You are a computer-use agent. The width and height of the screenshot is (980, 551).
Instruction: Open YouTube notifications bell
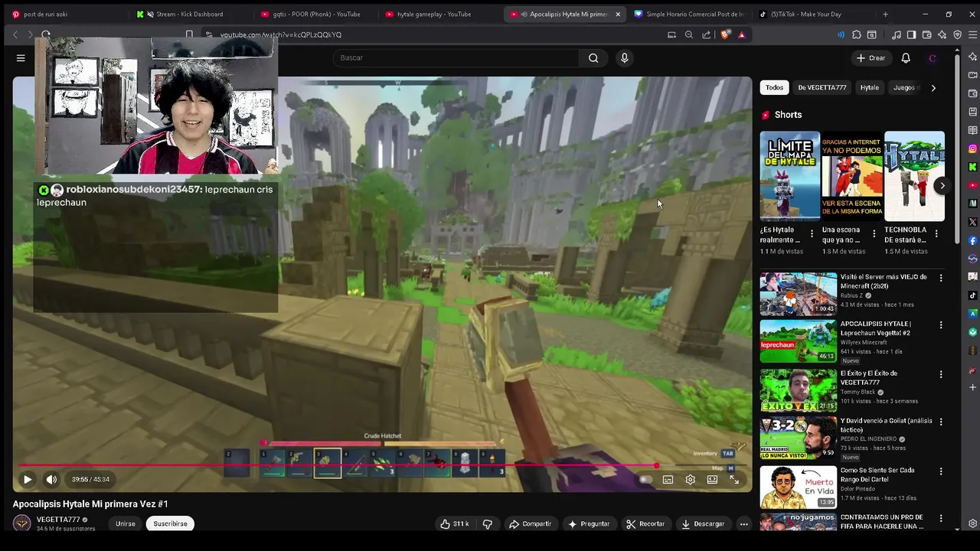coord(906,58)
